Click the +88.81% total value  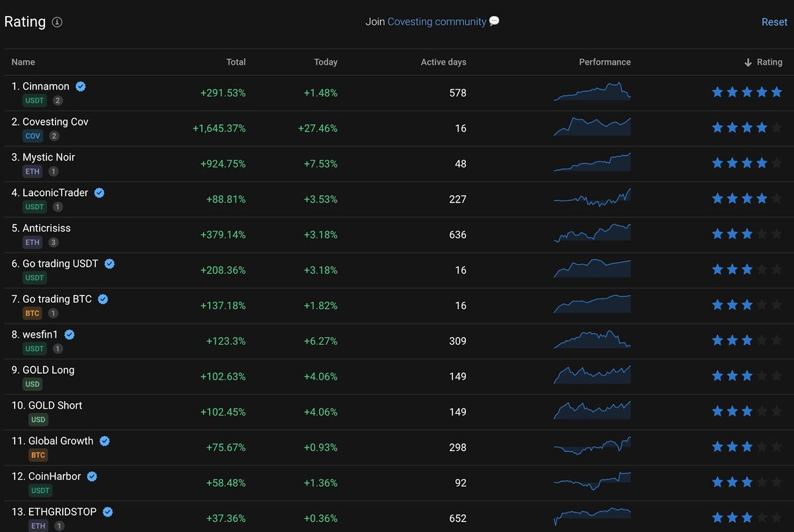226,199
